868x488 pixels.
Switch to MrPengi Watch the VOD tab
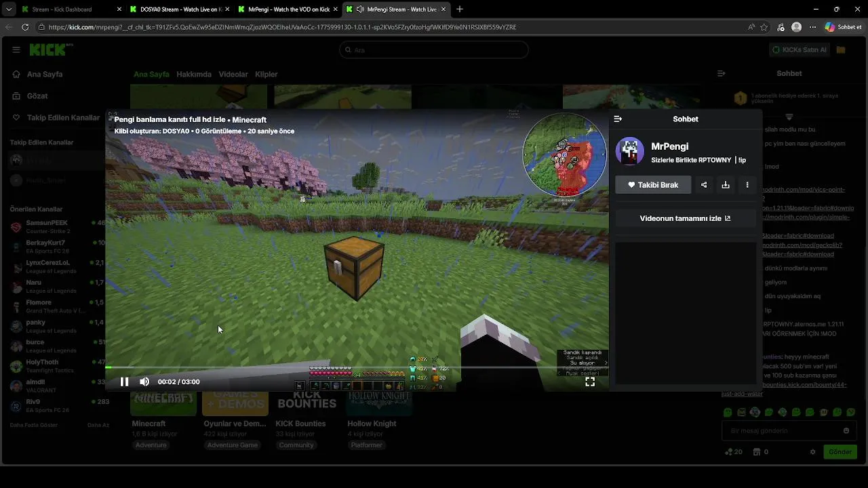(288, 9)
